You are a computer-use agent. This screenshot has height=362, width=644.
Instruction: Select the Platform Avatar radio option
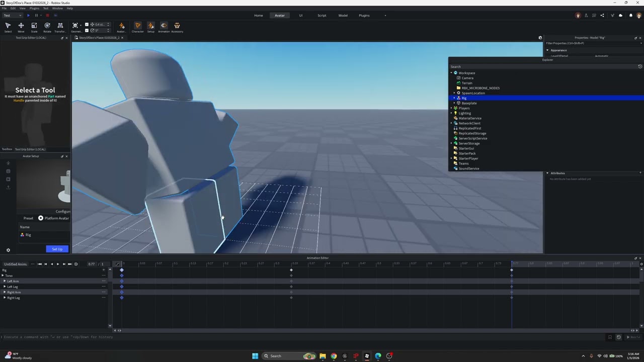[x=41, y=218]
